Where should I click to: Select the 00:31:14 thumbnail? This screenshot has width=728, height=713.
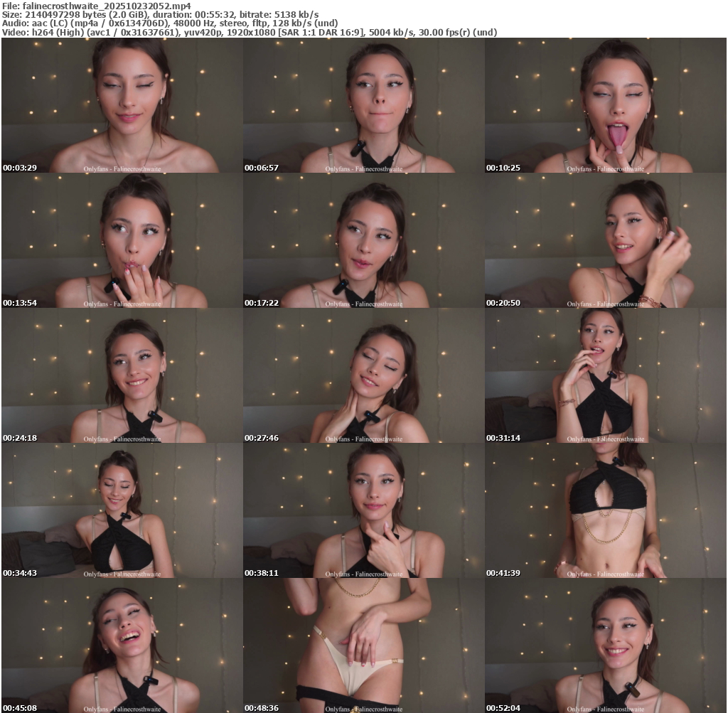(605, 375)
